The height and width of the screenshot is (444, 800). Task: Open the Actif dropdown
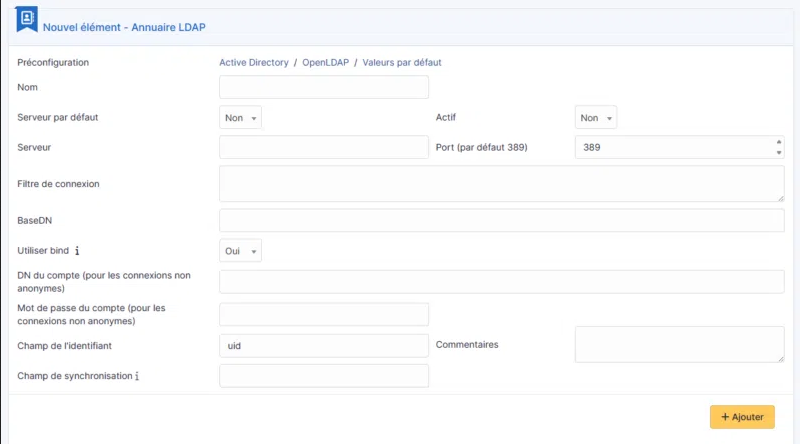click(x=595, y=118)
